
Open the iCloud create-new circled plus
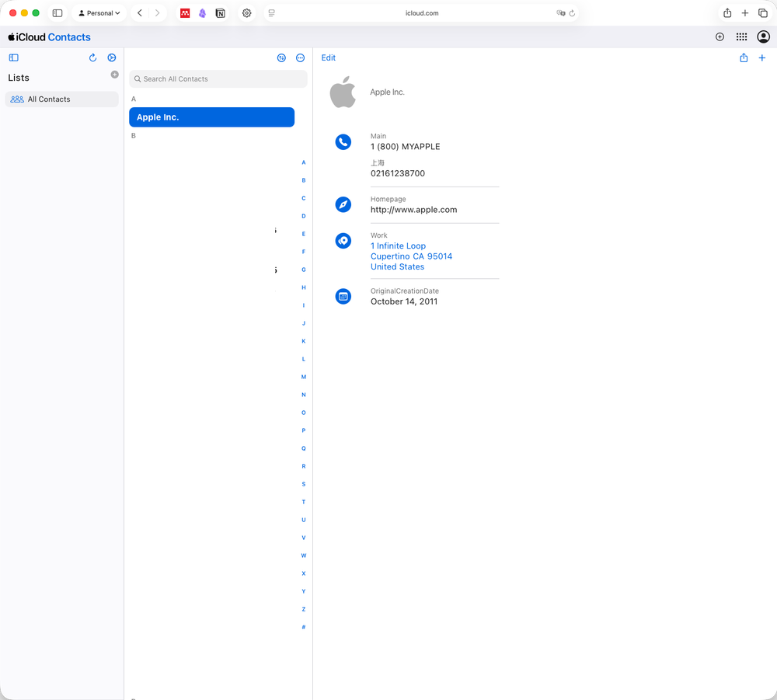pos(720,37)
